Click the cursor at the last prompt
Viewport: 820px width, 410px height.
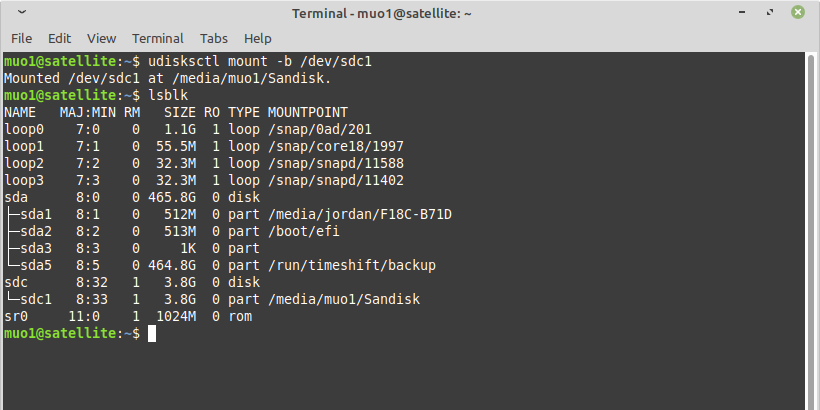pos(152,333)
